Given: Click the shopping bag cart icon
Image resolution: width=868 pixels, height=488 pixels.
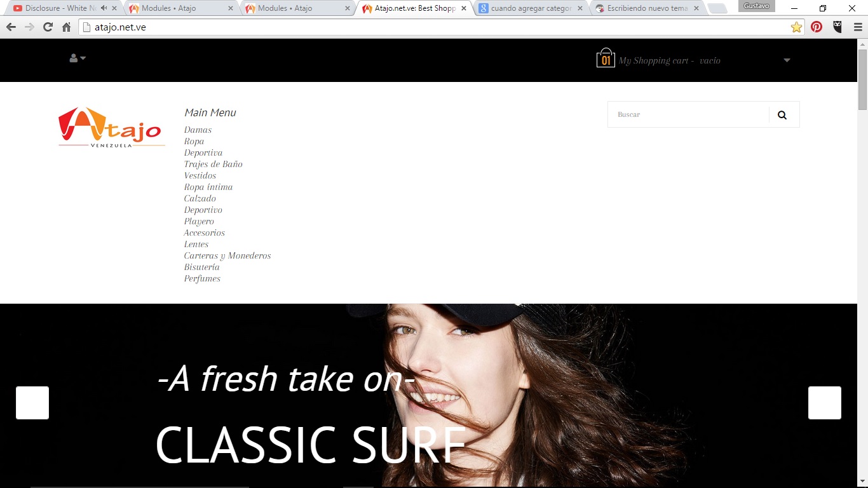Looking at the screenshot, I should point(606,58).
